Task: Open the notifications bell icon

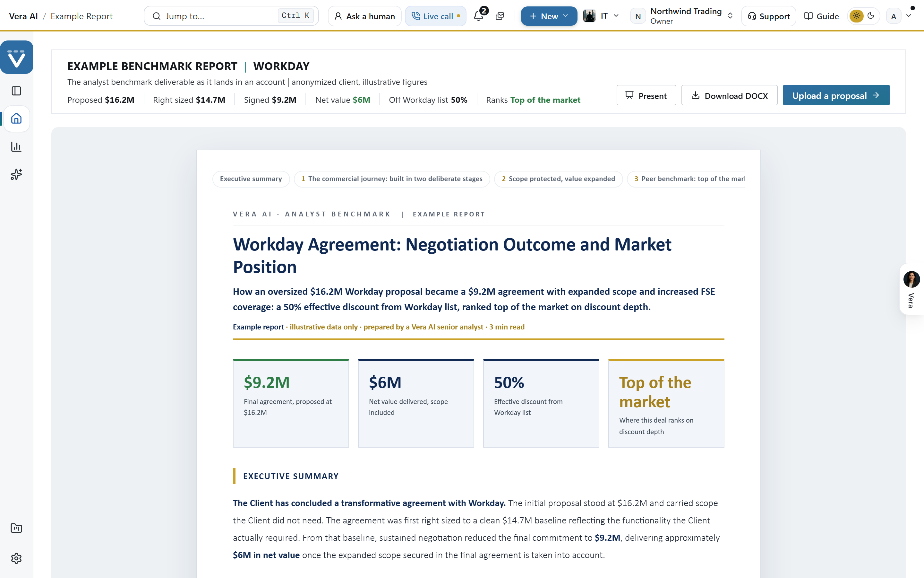Action: click(x=478, y=16)
